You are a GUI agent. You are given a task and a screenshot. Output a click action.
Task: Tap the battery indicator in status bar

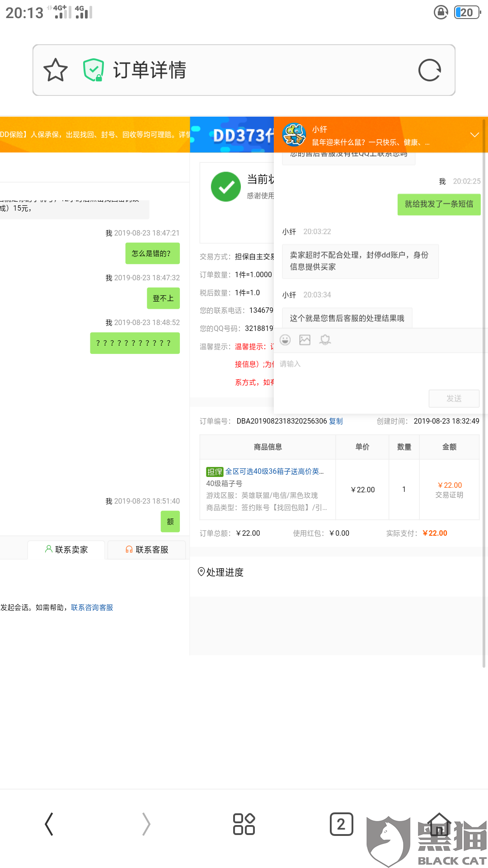[467, 12]
